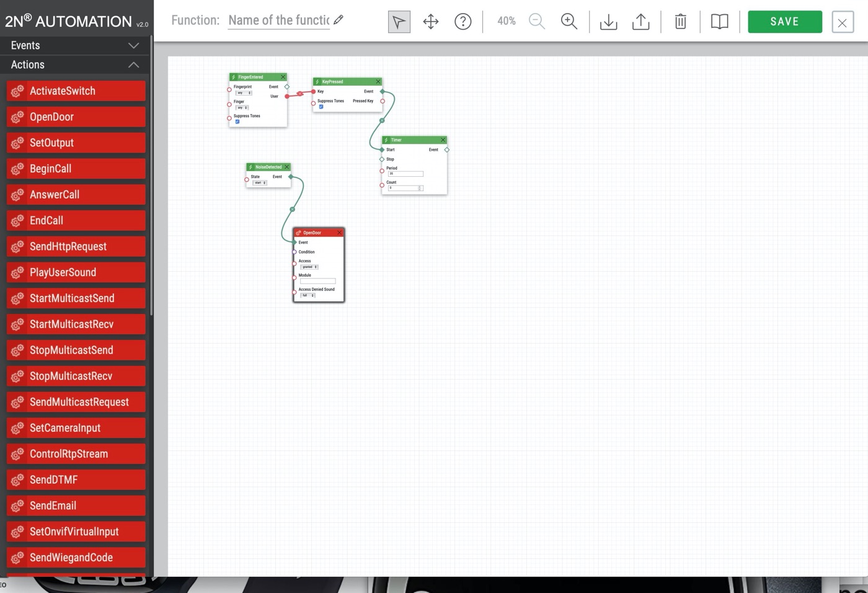Viewport: 868px width, 593px height.
Task: Click the KeyPressed Pressed Key output port
Action: click(383, 101)
